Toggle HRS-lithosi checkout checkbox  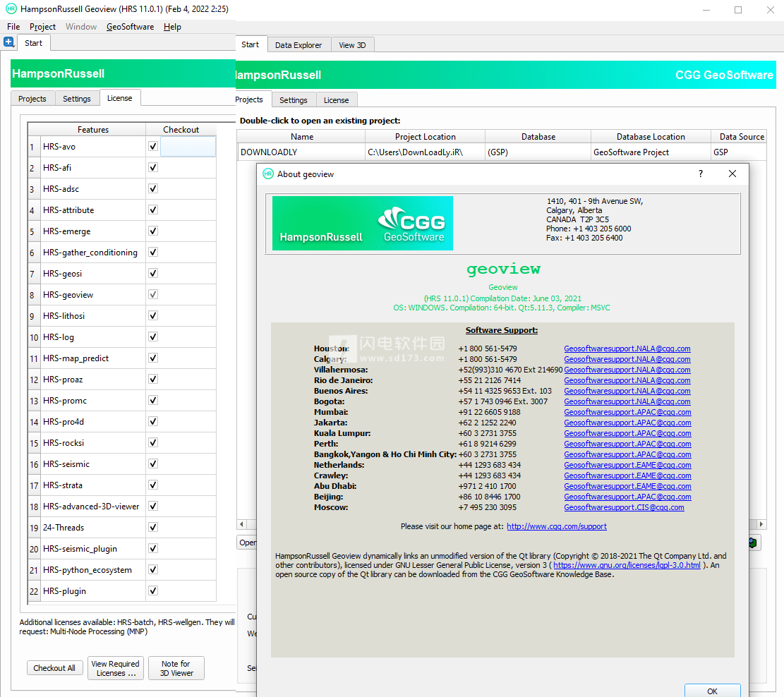[x=153, y=315]
